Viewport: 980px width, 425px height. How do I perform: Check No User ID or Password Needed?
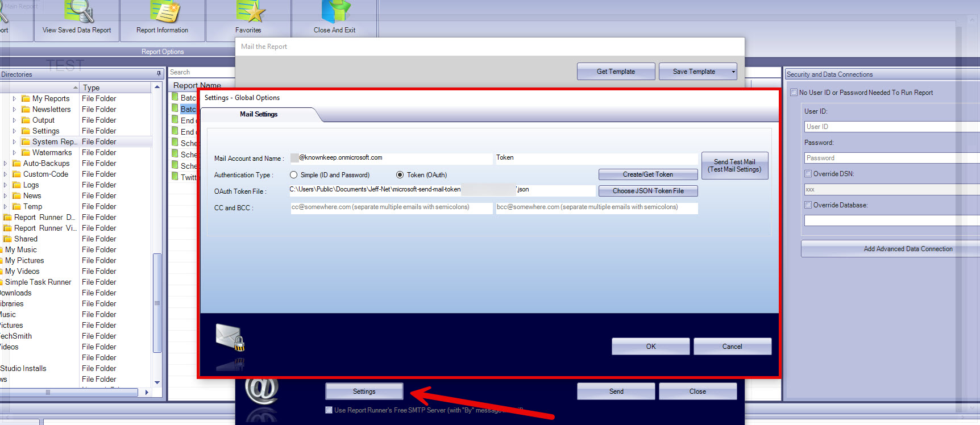coord(794,93)
